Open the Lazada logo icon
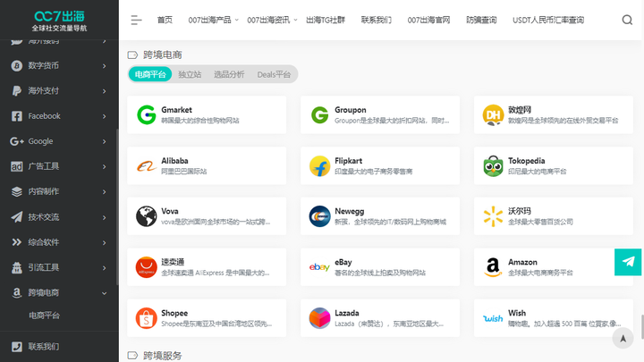 (x=319, y=318)
